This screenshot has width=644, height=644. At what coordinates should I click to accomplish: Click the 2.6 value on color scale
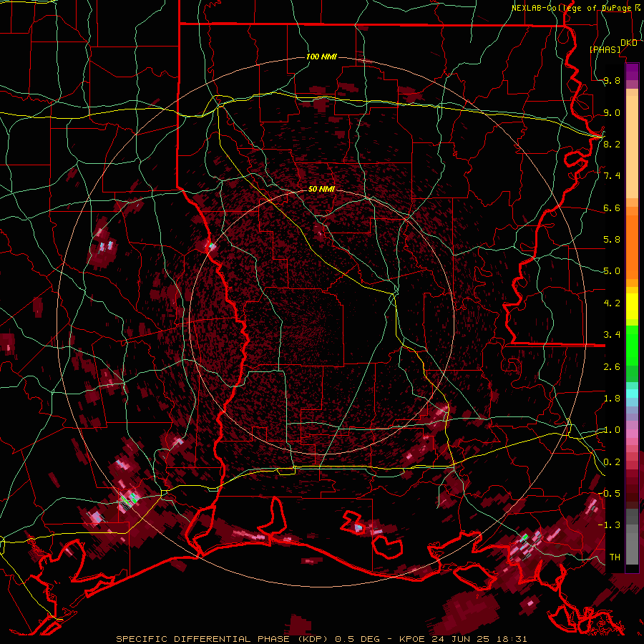coord(612,367)
